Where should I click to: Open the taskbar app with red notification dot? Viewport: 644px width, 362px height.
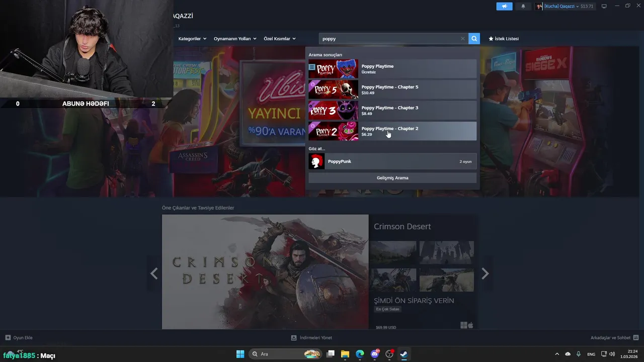(389, 354)
